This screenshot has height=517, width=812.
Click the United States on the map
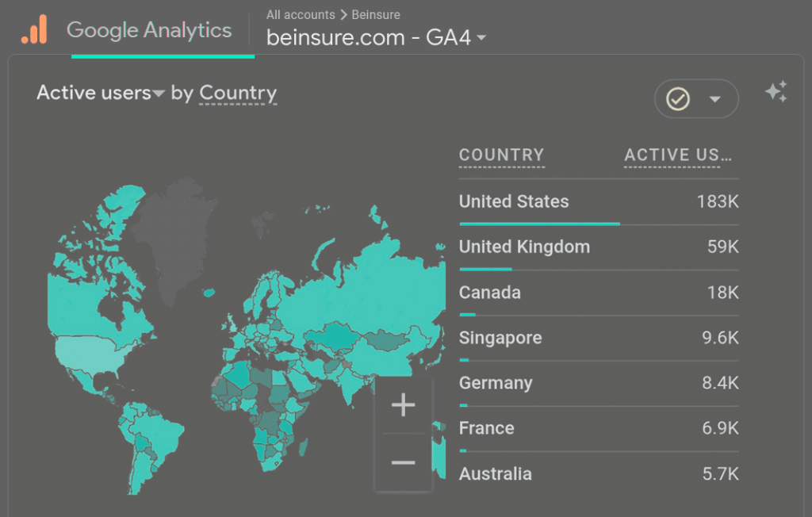[x=90, y=354]
